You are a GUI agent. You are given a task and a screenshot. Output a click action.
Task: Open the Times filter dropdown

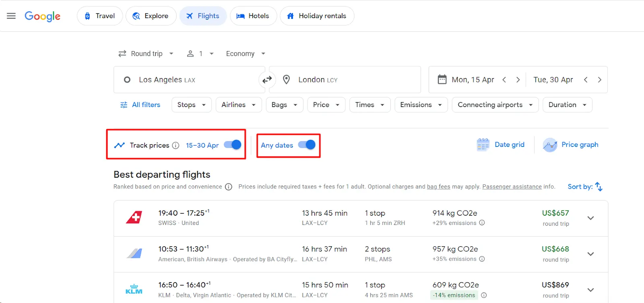(x=370, y=105)
